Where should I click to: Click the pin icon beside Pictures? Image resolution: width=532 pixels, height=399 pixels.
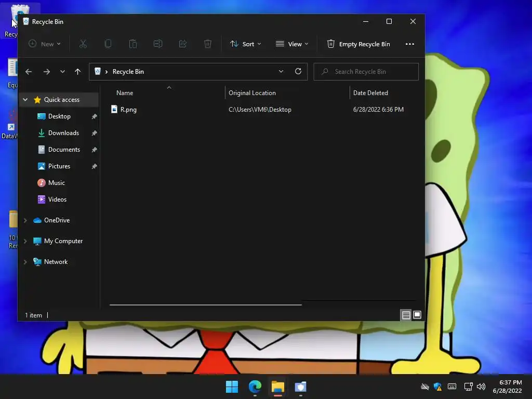(95, 166)
